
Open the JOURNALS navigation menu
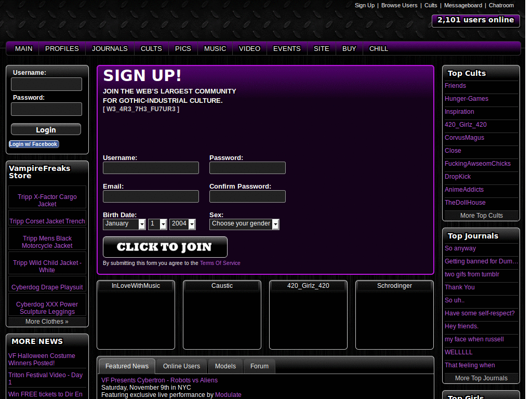(x=110, y=48)
